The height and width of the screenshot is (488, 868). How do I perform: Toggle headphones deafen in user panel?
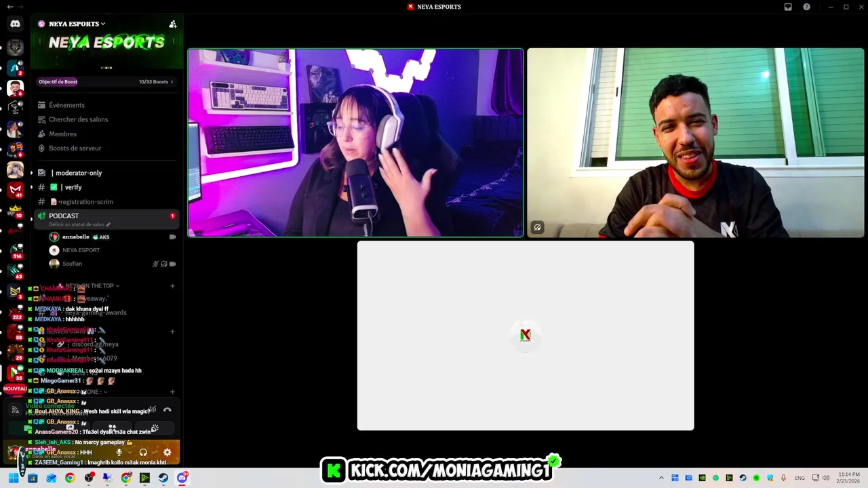tap(143, 452)
